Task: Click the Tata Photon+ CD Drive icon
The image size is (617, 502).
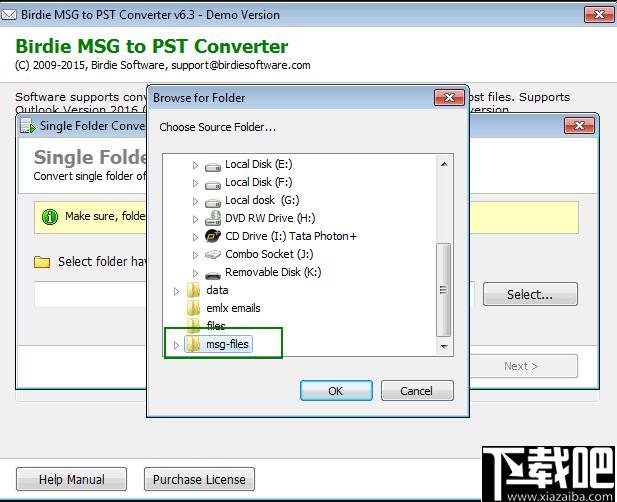Action: coord(213,236)
